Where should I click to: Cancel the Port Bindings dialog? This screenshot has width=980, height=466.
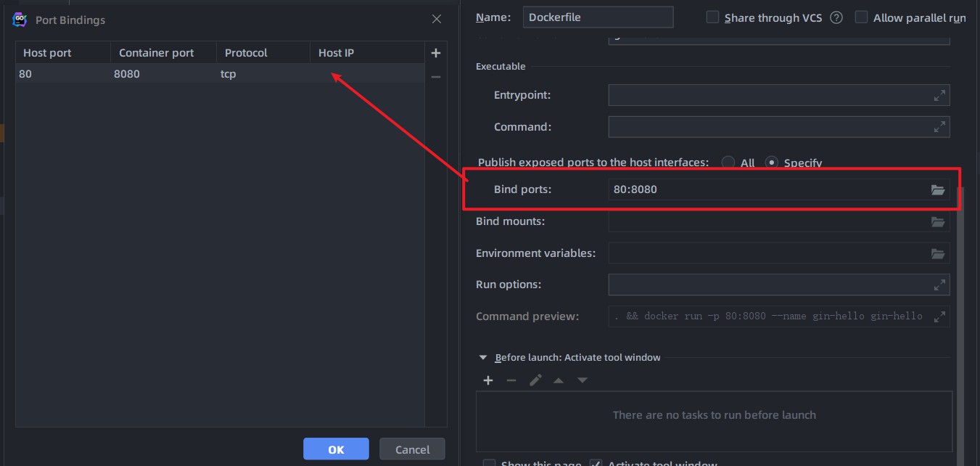(x=412, y=449)
